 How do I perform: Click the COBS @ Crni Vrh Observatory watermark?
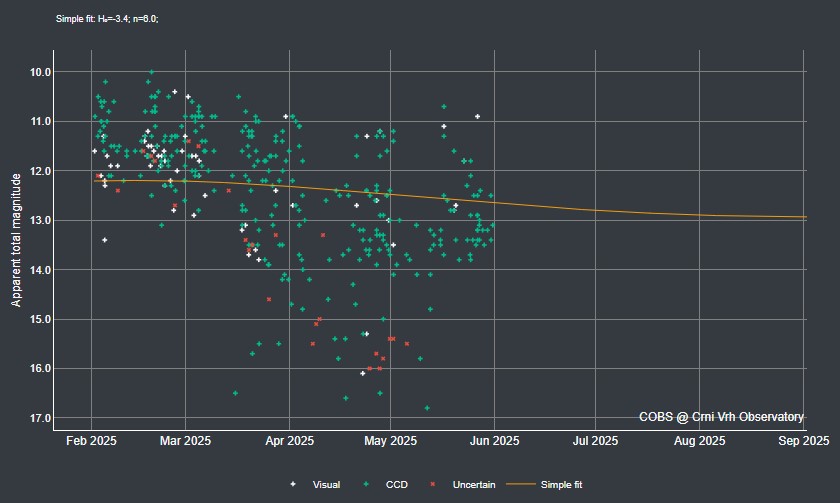tap(721, 417)
